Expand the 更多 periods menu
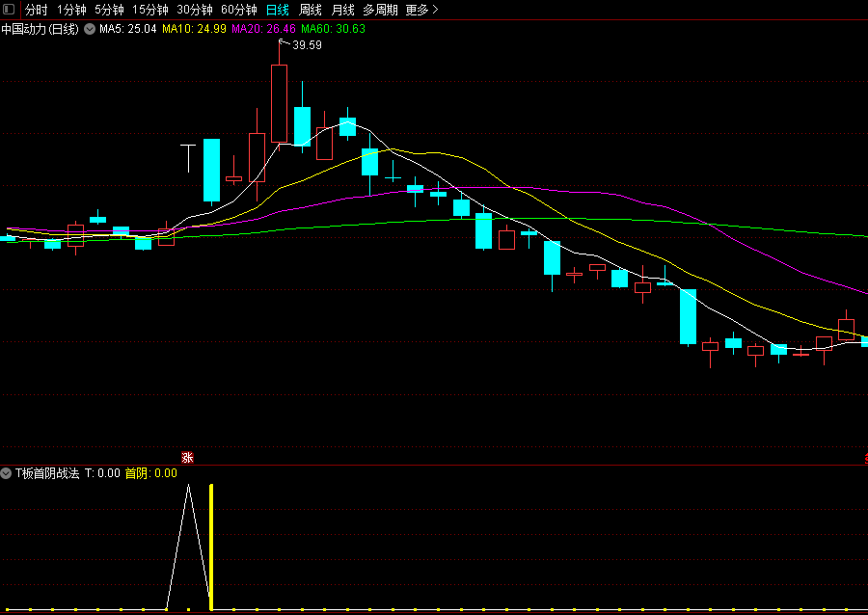 tap(421, 10)
